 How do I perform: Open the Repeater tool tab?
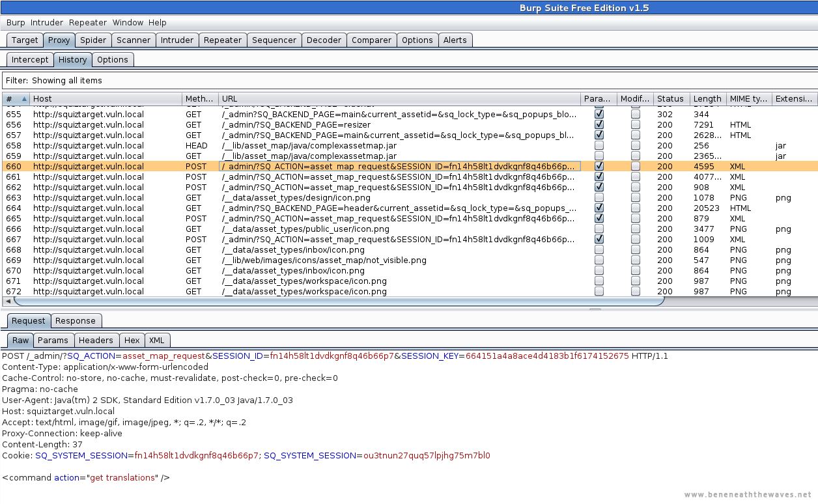(x=223, y=40)
